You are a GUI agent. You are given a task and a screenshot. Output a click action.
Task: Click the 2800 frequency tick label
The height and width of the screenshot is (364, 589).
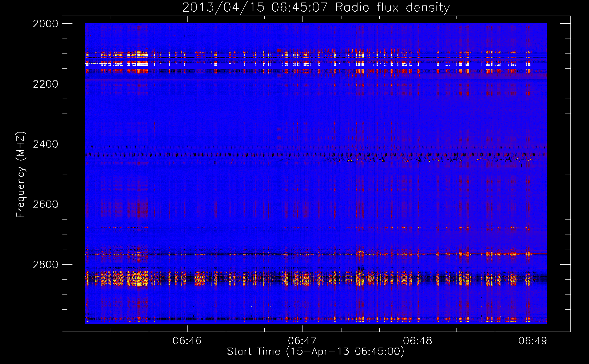[x=46, y=265]
